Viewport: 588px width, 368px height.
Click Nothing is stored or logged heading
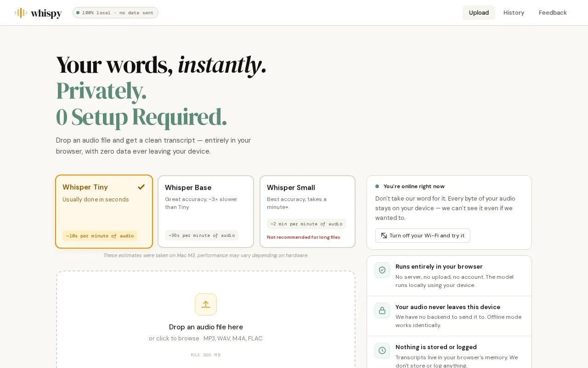pyautogui.click(x=436, y=347)
